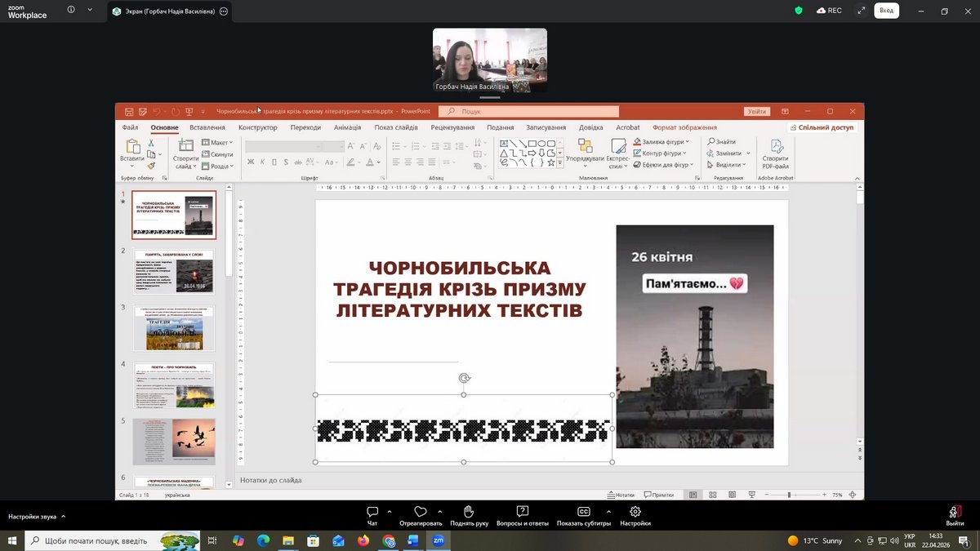Click the zoom level slider in status bar
Image resolution: width=980 pixels, height=551 pixels.
click(790, 495)
